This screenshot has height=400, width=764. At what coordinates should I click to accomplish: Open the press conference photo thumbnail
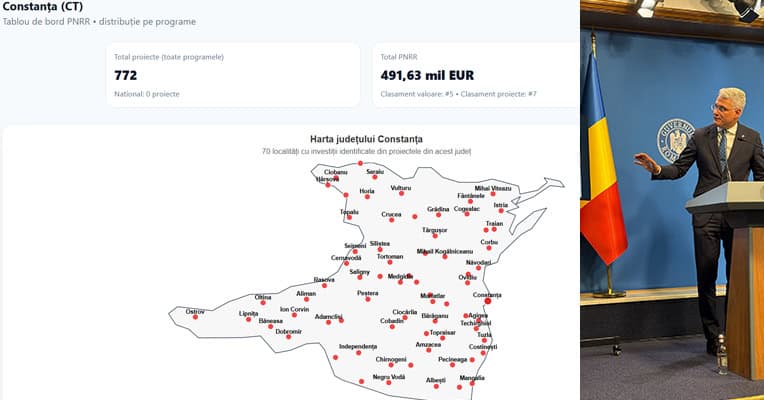[672, 200]
